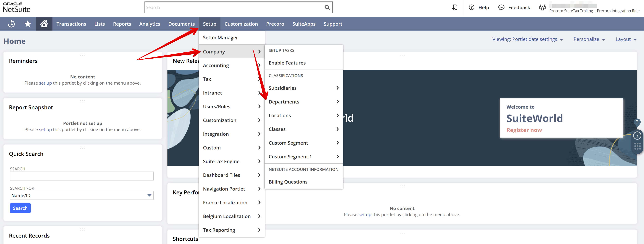Click the global search magnifier icon
Screen dimensions: 644x244
click(x=327, y=7)
